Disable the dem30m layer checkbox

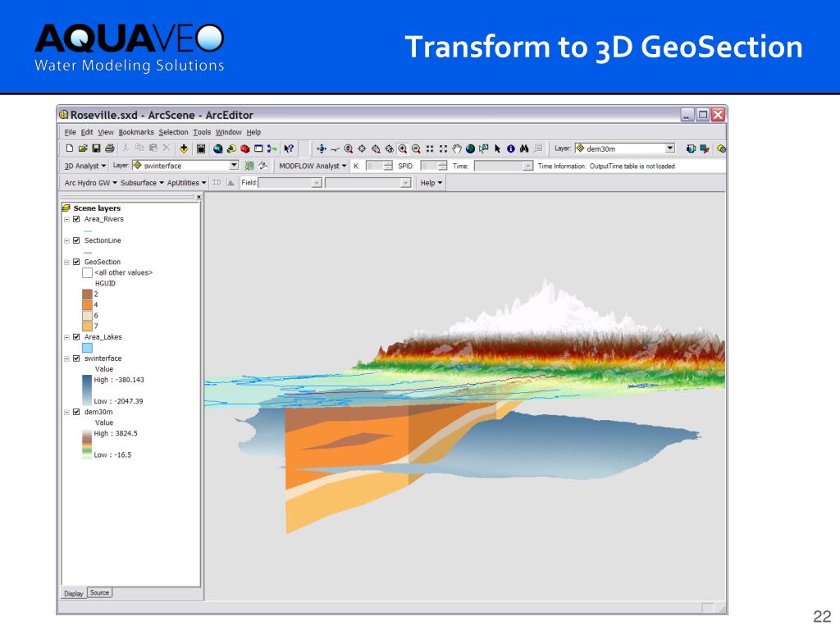tap(76, 412)
